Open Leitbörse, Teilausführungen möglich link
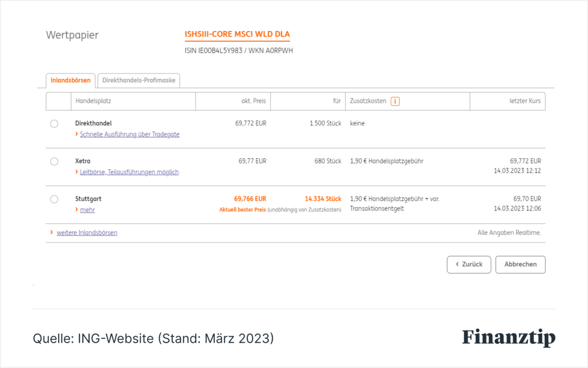The height and width of the screenshot is (368, 588). tap(129, 172)
